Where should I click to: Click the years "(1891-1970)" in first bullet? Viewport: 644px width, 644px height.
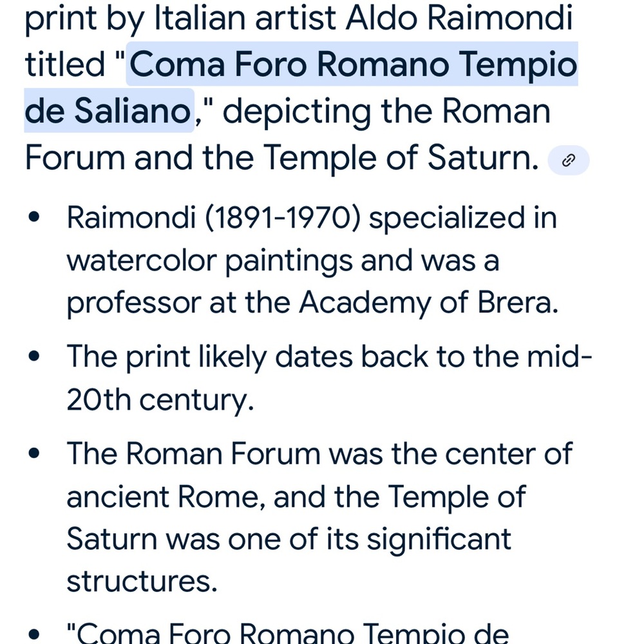click(283, 217)
